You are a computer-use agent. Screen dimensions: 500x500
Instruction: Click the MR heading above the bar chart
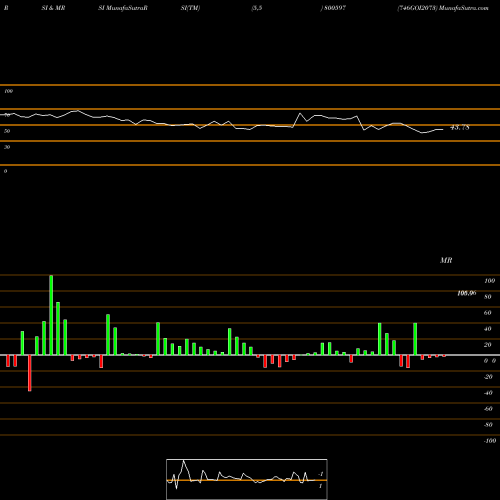click(x=446, y=260)
